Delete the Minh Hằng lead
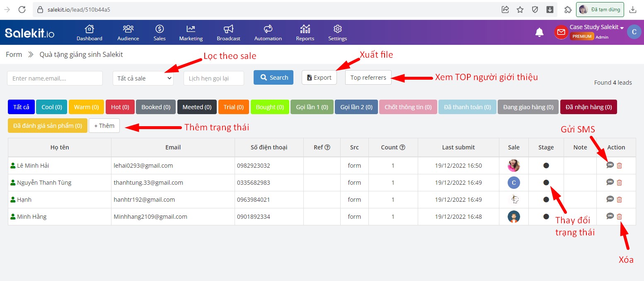 620,217
